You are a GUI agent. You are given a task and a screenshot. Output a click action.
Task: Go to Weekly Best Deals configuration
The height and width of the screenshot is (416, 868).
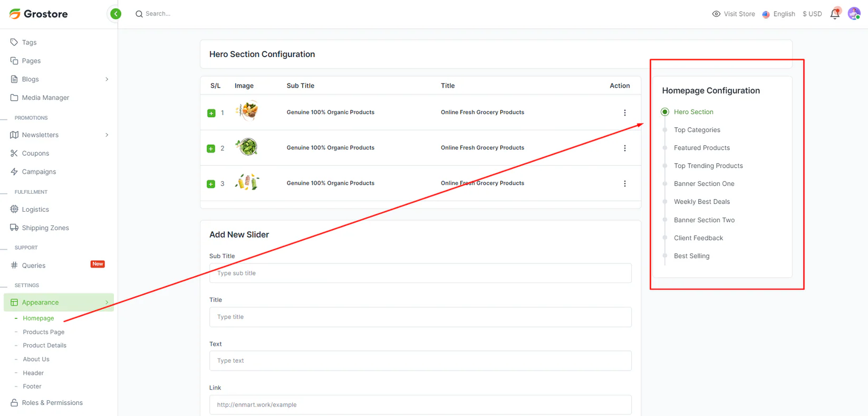pos(702,202)
